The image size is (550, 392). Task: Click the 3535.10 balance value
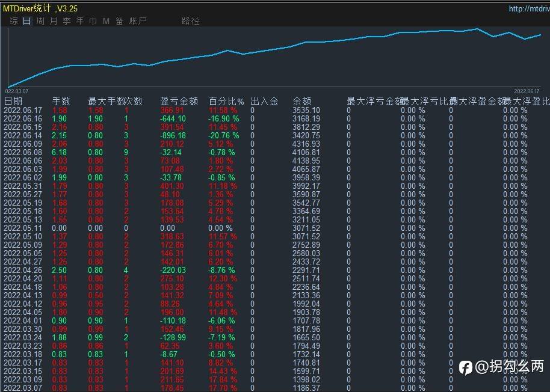(x=306, y=111)
